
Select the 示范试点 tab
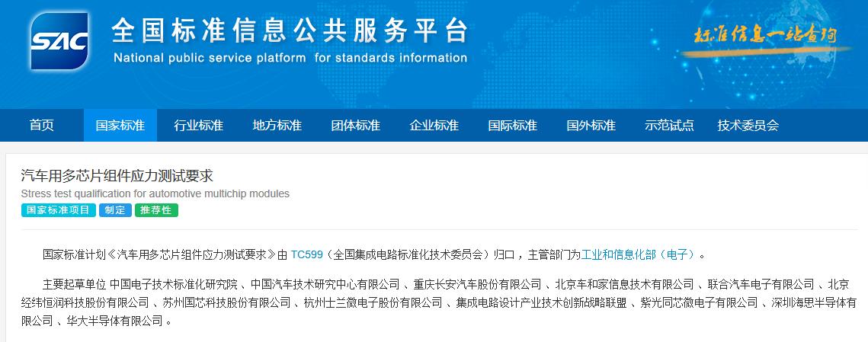tap(670, 125)
